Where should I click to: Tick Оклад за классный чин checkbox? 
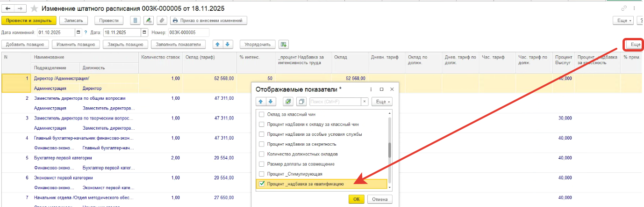point(262,114)
